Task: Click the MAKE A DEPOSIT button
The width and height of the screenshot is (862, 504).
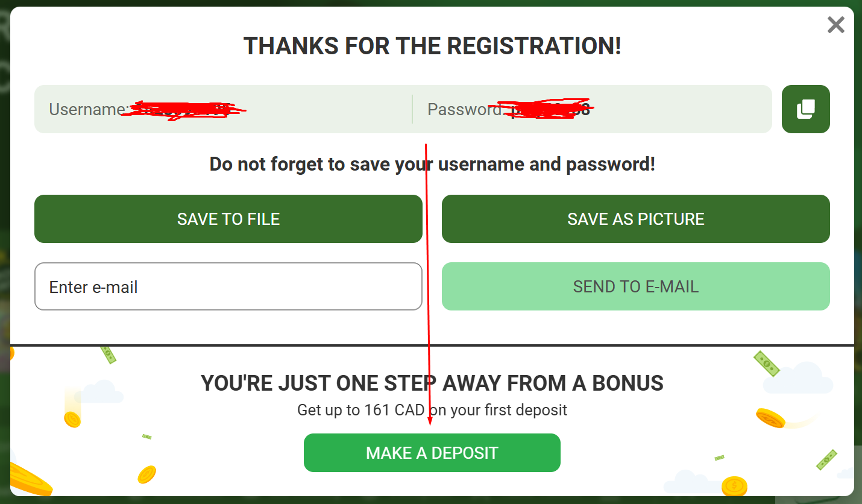Action: 432,453
